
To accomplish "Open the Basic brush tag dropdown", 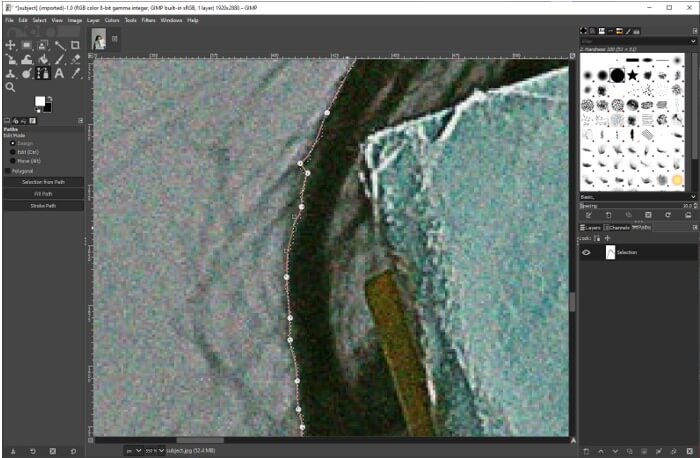I will pyautogui.click(x=693, y=197).
